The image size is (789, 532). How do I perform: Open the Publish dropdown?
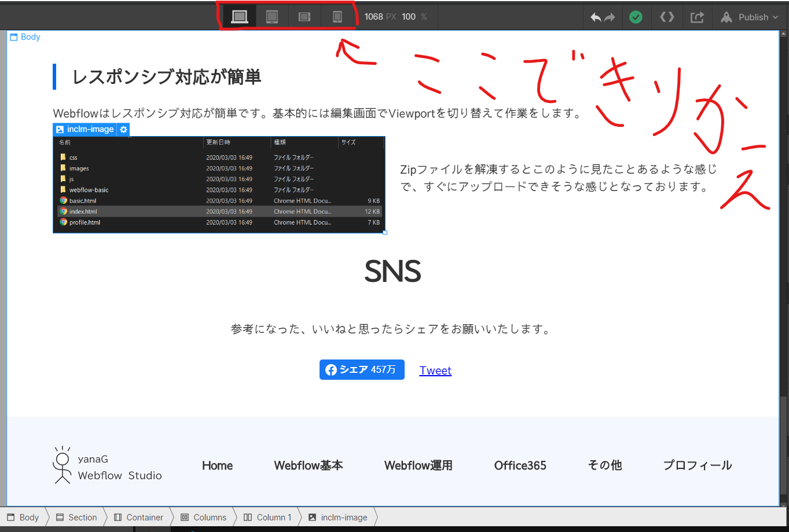click(750, 17)
